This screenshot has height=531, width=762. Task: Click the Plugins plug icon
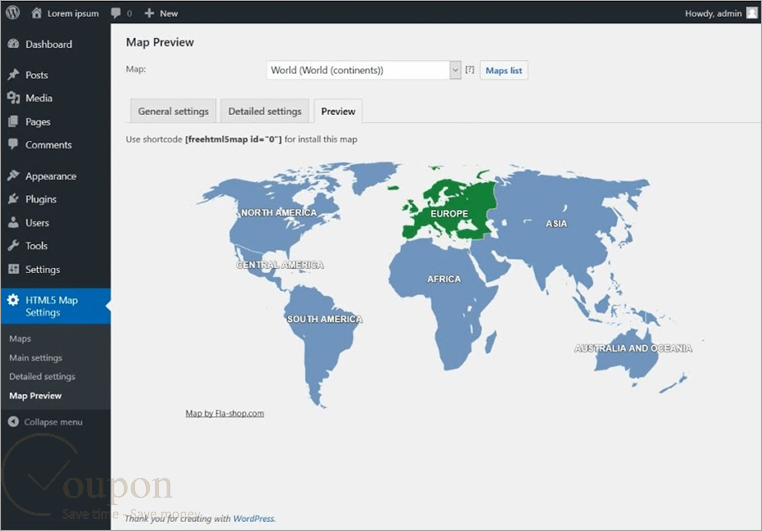pyautogui.click(x=14, y=199)
